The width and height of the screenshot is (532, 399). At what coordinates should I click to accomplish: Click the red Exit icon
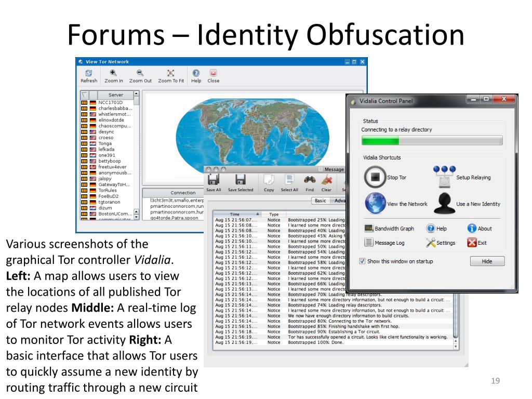pyautogui.click(x=472, y=243)
